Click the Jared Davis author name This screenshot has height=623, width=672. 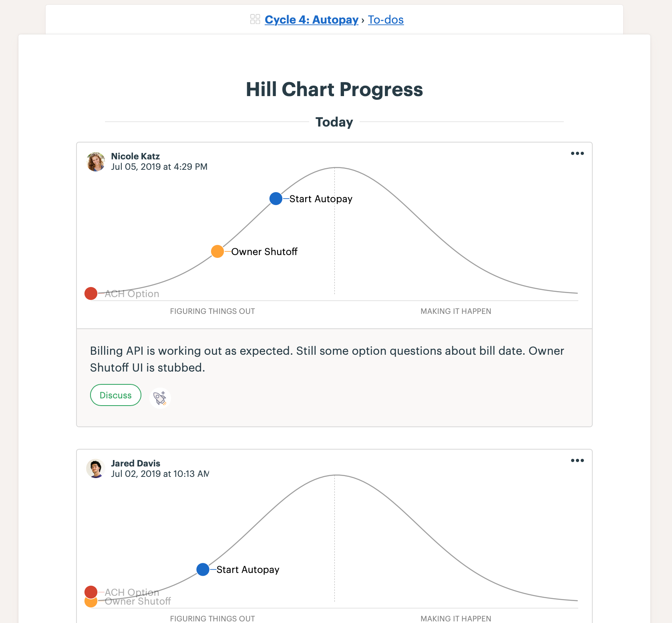click(135, 463)
